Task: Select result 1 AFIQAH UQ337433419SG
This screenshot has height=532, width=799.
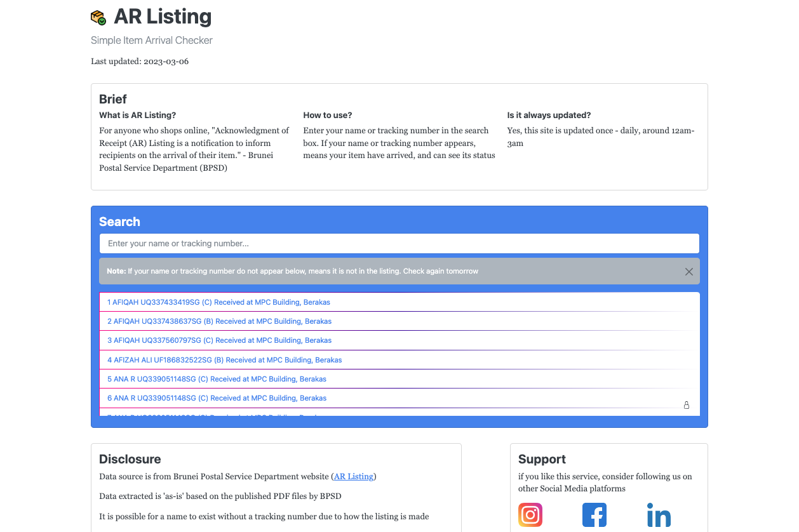Action: click(218, 302)
